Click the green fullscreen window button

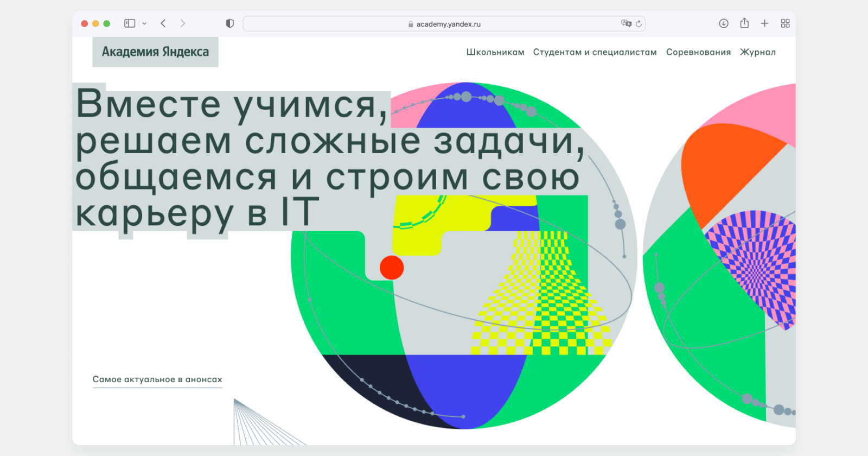click(x=107, y=23)
